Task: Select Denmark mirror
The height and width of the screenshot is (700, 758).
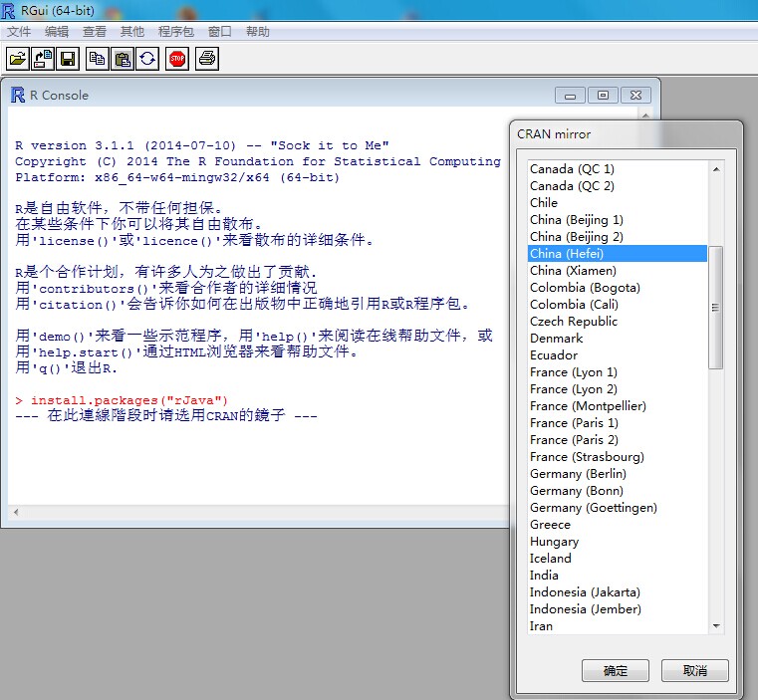Action: 618,339
